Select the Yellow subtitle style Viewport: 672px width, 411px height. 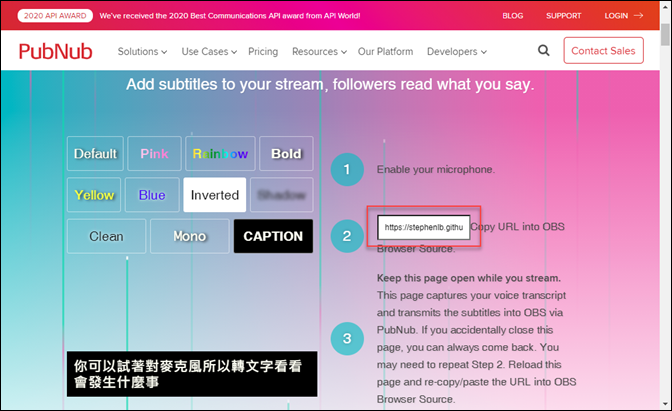pos(94,195)
